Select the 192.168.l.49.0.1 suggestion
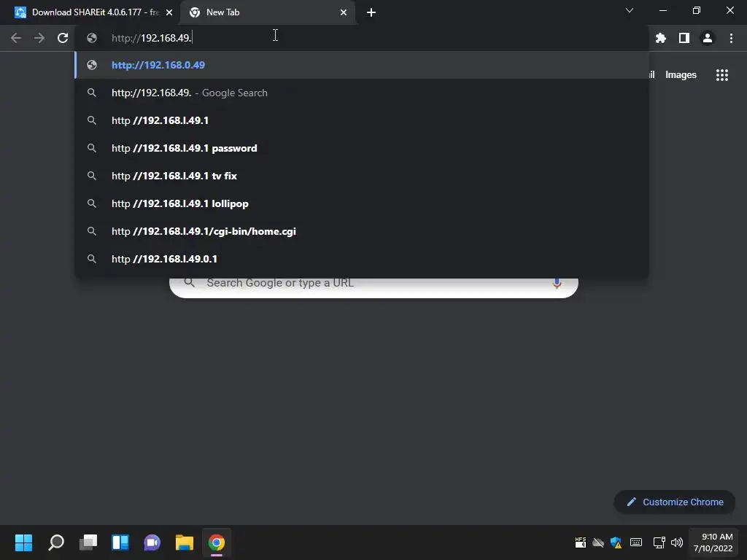 (x=362, y=259)
